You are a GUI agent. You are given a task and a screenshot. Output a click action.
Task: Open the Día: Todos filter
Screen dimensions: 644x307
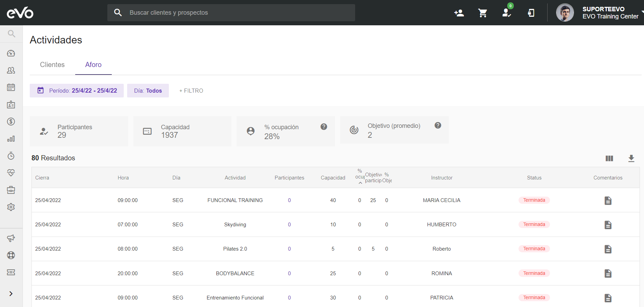coord(148,91)
